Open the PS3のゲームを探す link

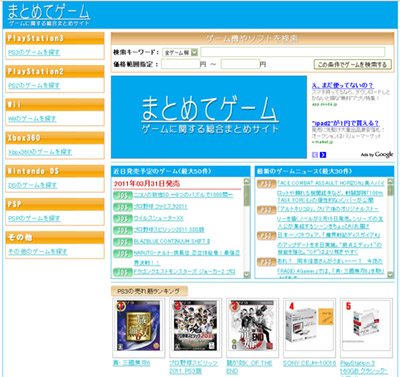[34, 52]
